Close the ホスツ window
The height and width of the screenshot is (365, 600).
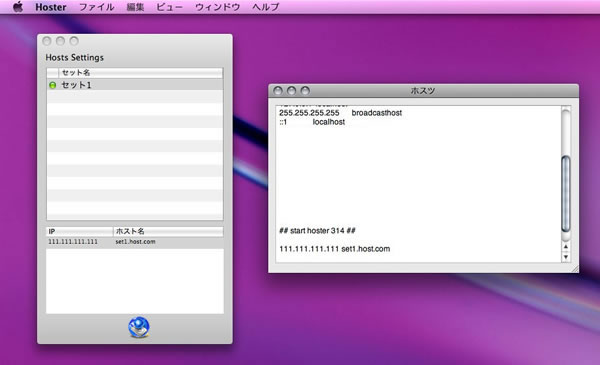pos(278,91)
